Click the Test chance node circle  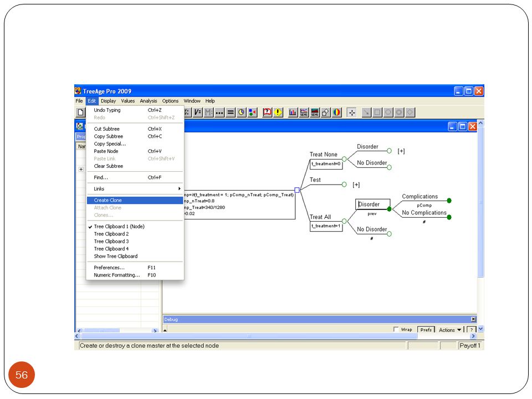click(344, 185)
